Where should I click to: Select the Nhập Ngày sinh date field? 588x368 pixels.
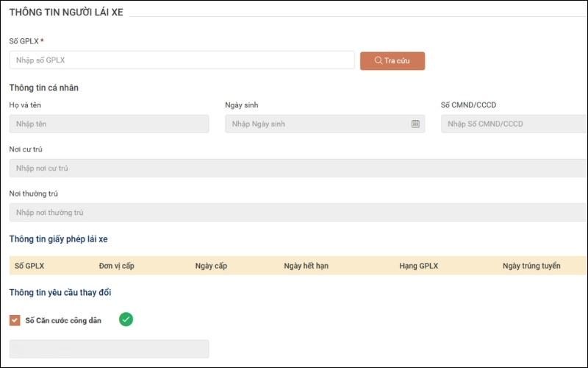(316, 124)
